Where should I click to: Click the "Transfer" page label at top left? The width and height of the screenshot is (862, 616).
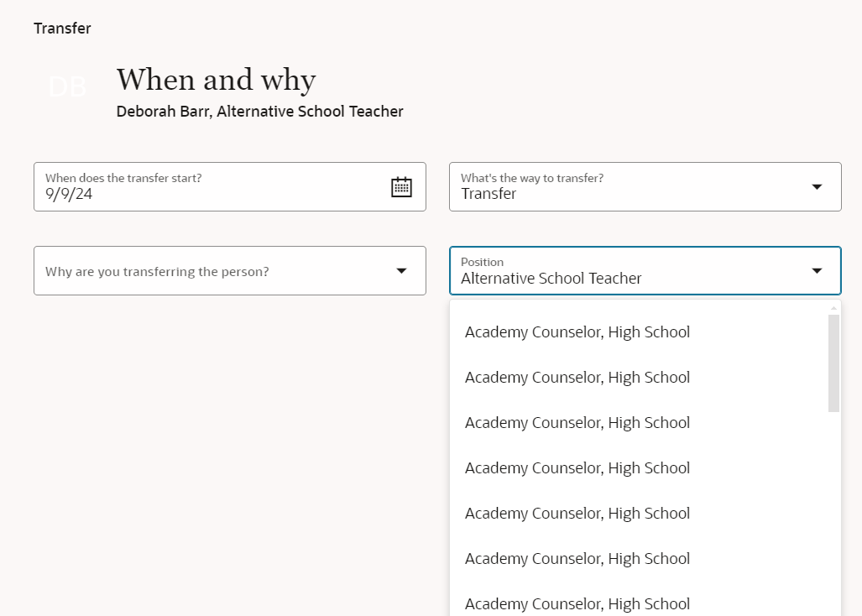(62, 28)
